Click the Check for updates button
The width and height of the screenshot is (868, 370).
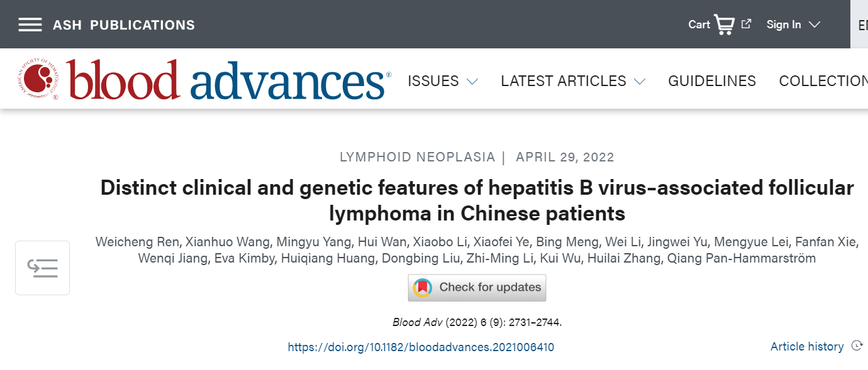pyautogui.click(x=477, y=288)
